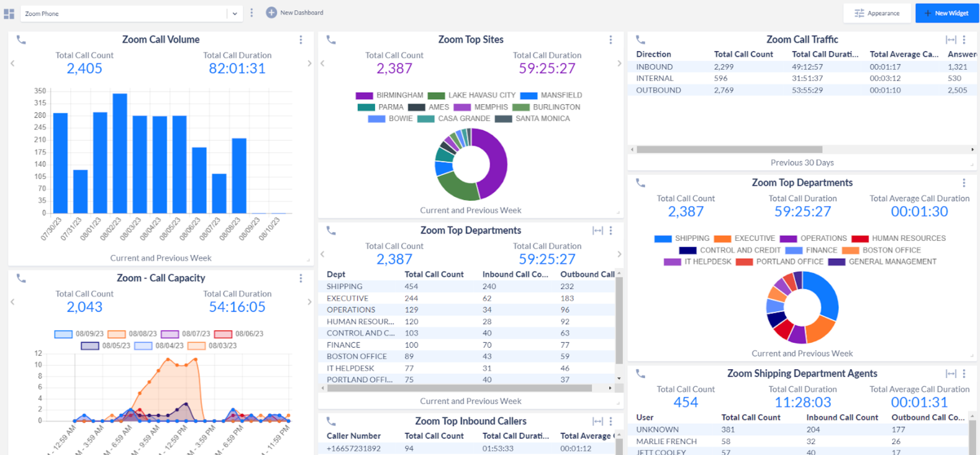Open the kebab menu on Zoom Top Sites widget
The width and height of the screenshot is (980, 455).
(x=610, y=40)
